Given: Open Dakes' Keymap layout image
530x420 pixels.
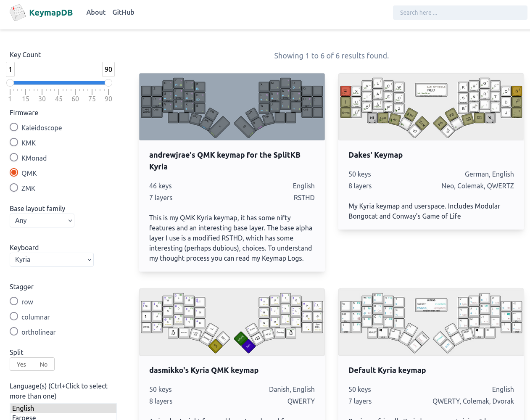Looking at the screenshot, I should 431,107.
